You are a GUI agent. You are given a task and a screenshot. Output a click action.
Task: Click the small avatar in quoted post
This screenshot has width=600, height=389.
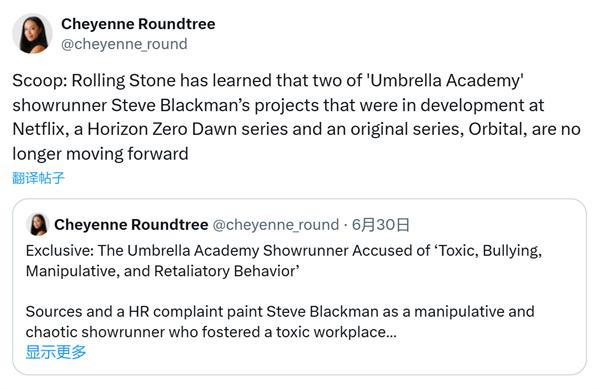coord(38,225)
